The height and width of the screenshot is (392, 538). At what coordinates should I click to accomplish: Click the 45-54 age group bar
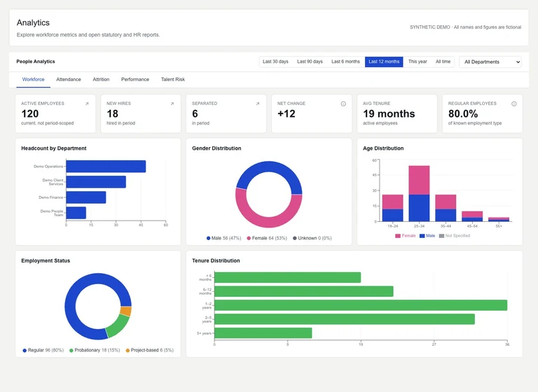pos(472,216)
